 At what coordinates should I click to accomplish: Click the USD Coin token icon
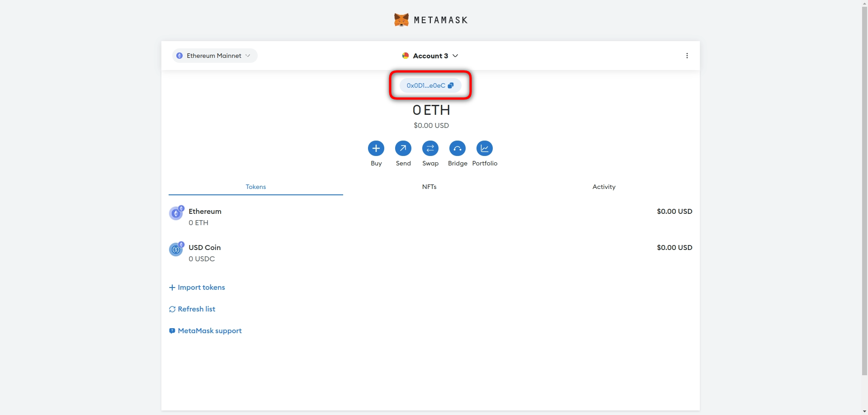pos(176,249)
